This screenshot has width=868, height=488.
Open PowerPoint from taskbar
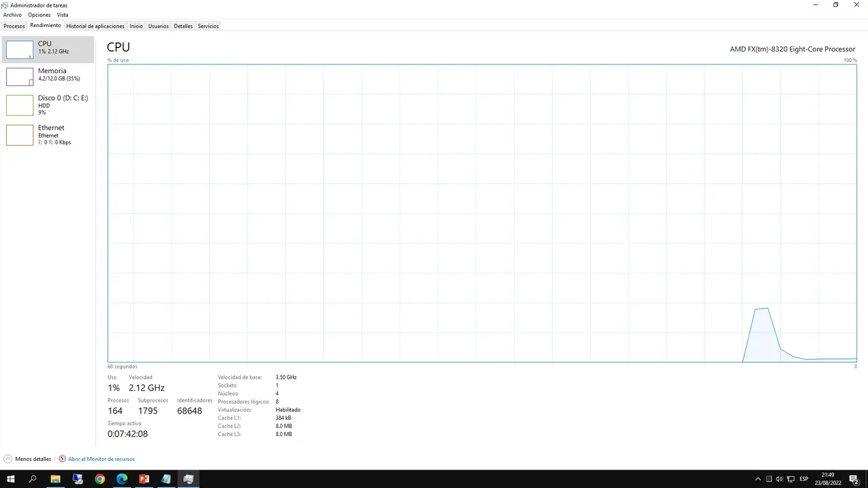point(144,479)
